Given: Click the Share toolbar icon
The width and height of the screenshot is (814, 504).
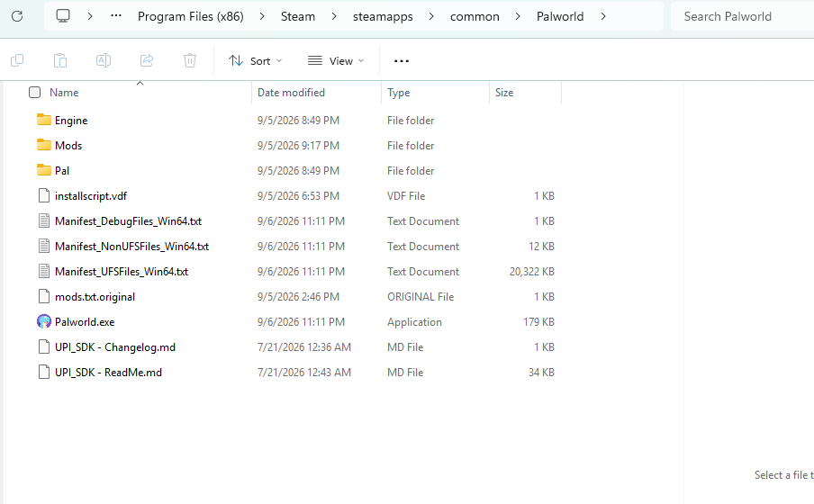Looking at the screenshot, I should [147, 60].
